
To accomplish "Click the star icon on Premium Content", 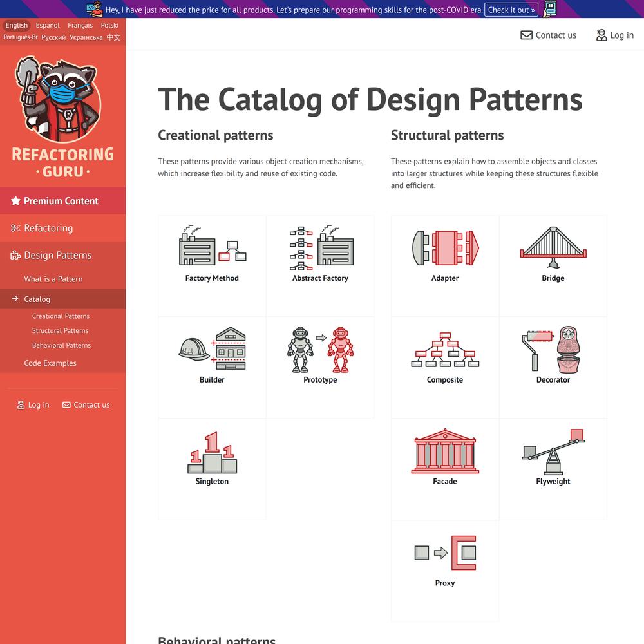I will pos(15,201).
